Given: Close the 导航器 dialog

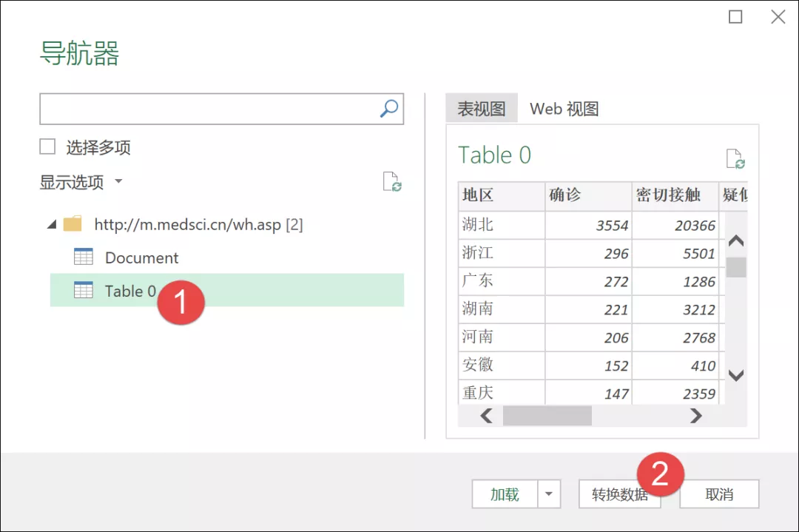Looking at the screenshot, I should (778, 17).
